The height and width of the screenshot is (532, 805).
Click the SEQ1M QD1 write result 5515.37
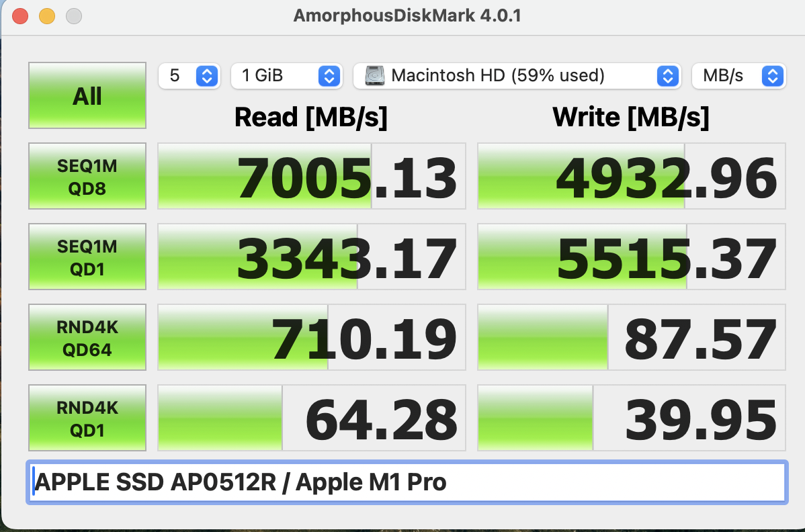(x=631, y=256)
